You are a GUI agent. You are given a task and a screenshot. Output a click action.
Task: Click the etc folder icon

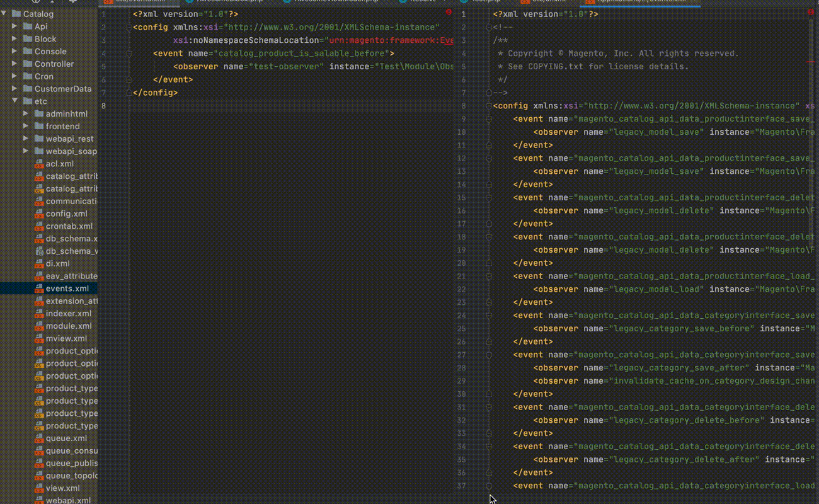[x=27, y=101]
